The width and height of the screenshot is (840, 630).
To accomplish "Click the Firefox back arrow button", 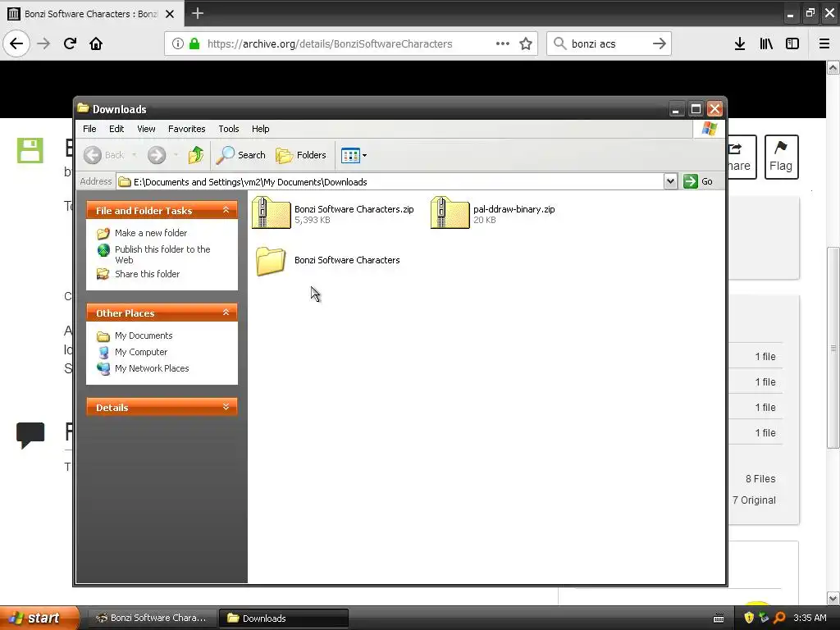I will [x=16, y=43].
